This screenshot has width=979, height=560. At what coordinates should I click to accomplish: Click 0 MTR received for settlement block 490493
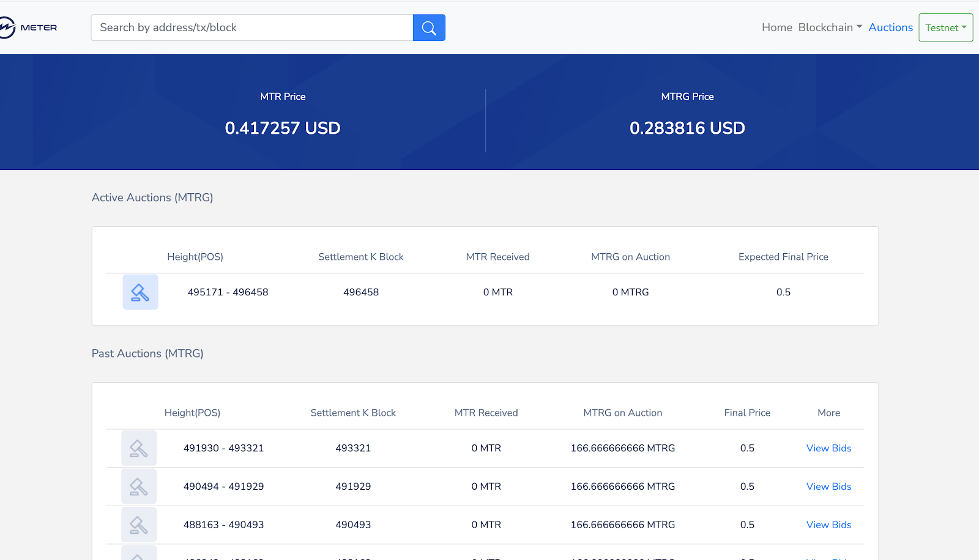(x=486, y=525)
